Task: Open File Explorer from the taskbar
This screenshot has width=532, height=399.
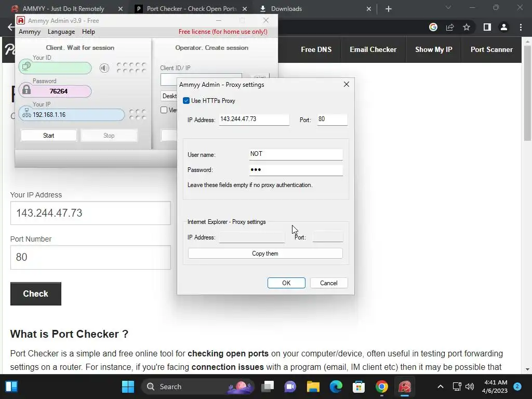Action: point(313,387)
